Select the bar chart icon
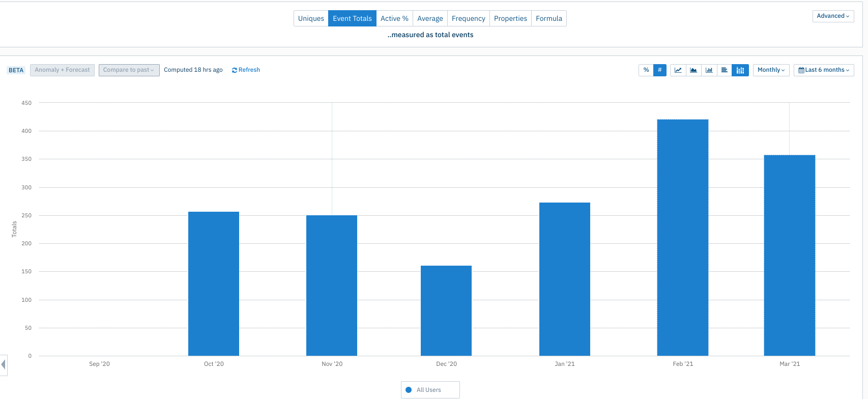This screenshot has width=868, height=399. click(x=709, y=70)
